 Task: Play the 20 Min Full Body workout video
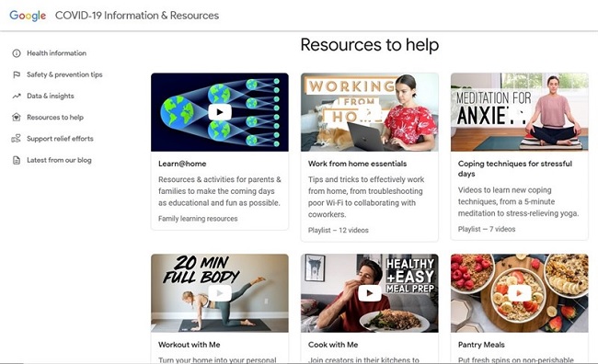click(220, 293)
